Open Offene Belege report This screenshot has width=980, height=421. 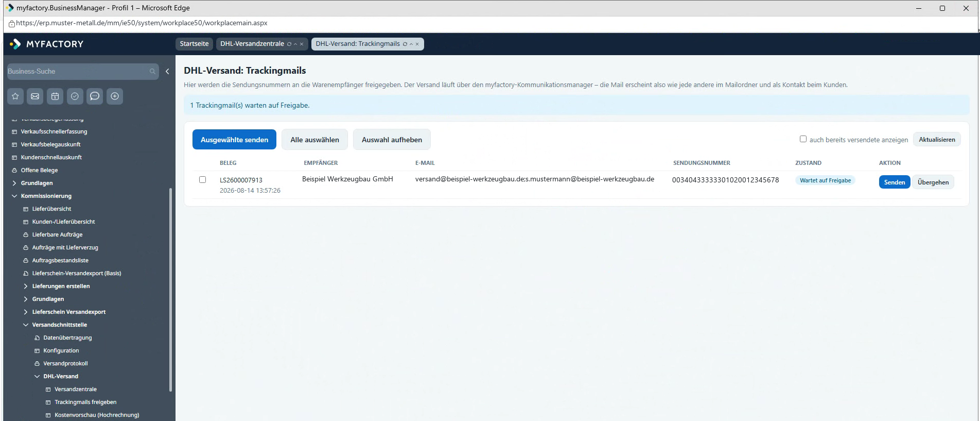click(39, 170)
